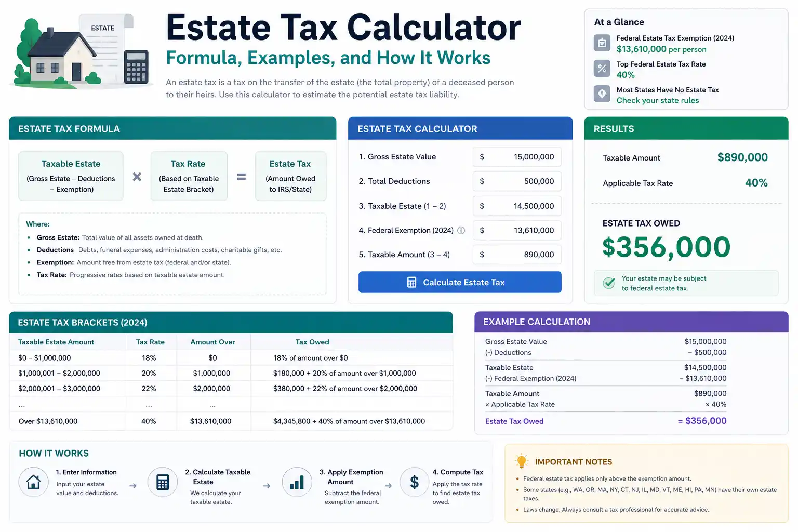Viewport: 798px width, 532px height.
Task: Click the info icon next to Federal Exemption
Action: click(461, 230)
